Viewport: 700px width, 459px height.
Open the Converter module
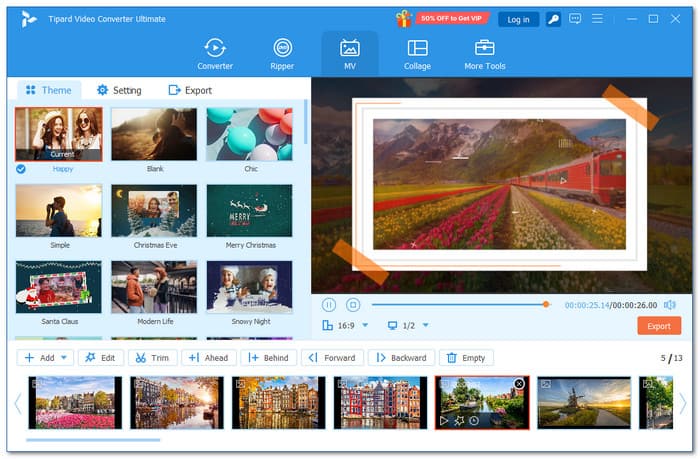click(215, 54)
